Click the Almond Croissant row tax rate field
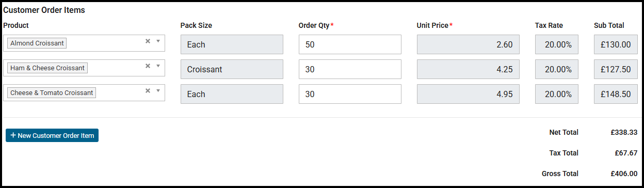 [x=557, y=44]
